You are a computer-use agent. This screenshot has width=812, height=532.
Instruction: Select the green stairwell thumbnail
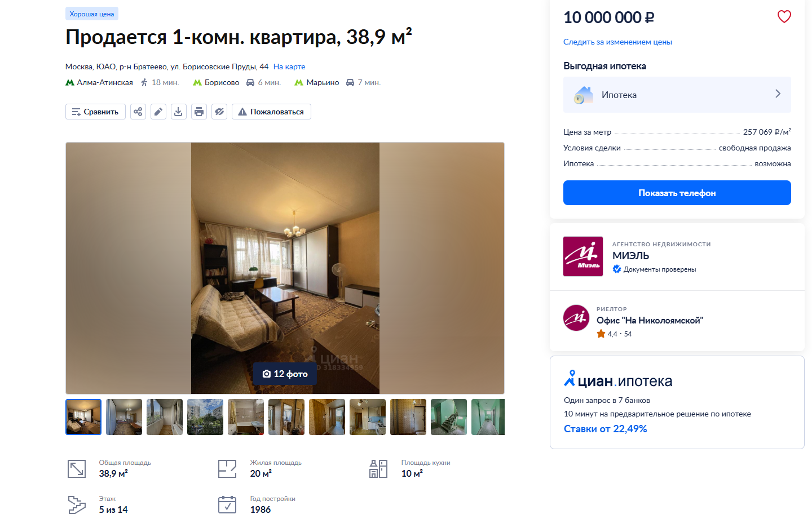pyautogui.click(x=449, y=417)
